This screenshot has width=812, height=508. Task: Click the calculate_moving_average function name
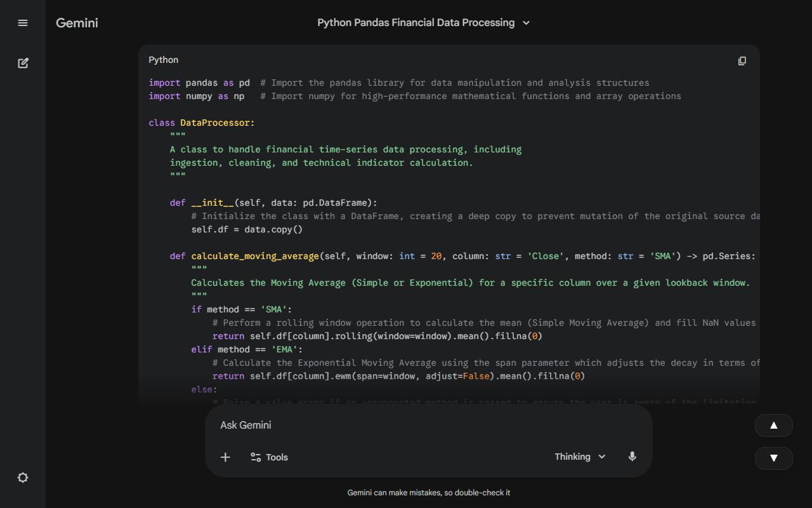point(255,256)
